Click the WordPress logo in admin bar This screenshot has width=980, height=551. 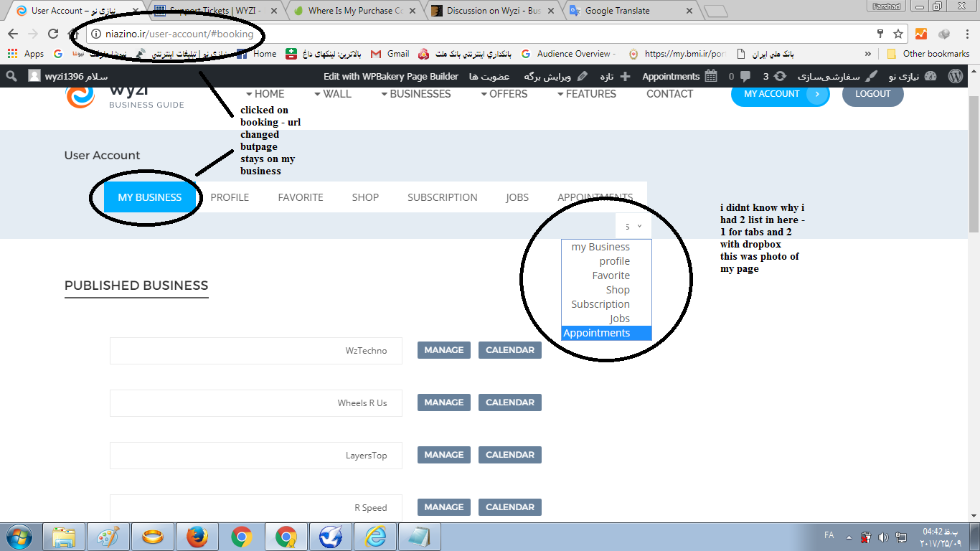click(955, 76)
